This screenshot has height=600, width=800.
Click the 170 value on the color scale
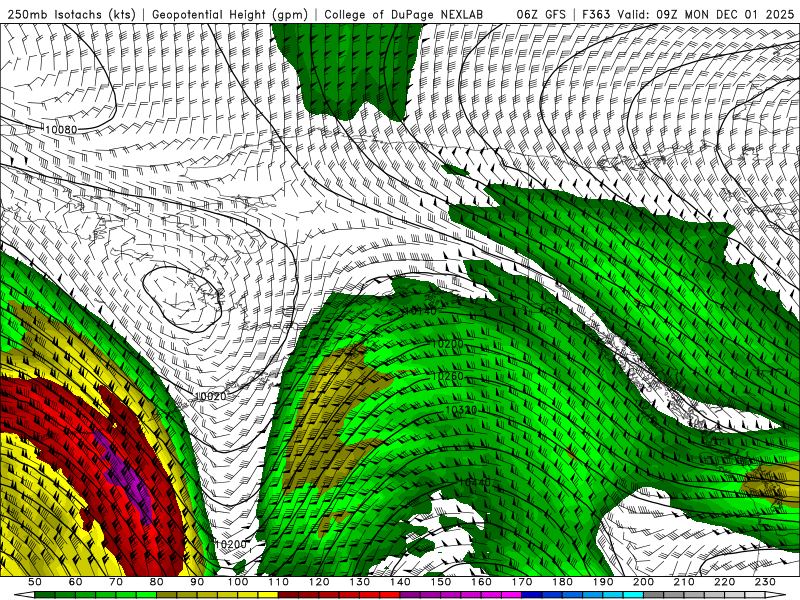(x=521, y=582)
